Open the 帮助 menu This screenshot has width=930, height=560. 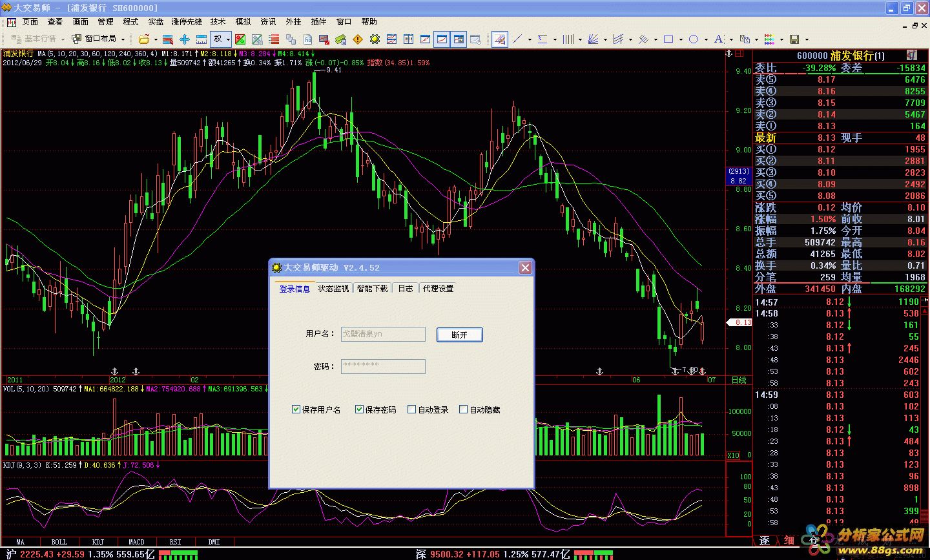369,22
